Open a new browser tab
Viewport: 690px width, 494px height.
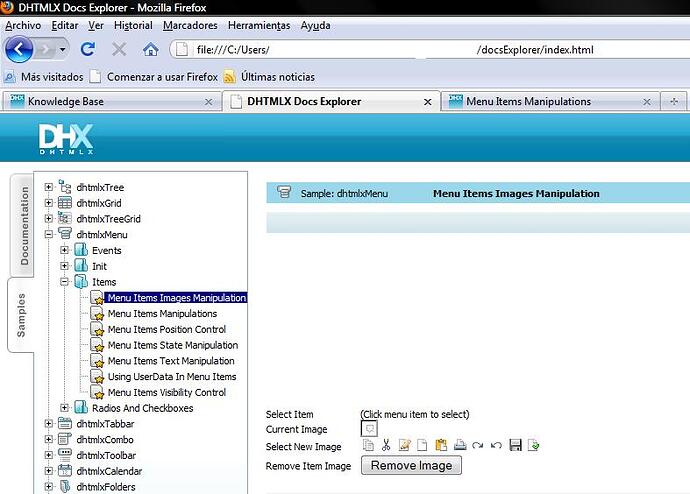coord(674,102)
